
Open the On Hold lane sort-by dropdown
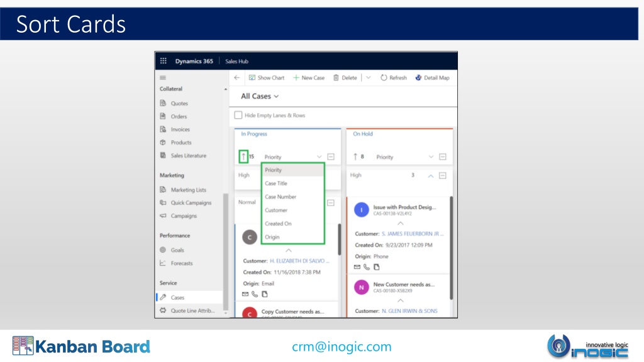[x=404, y=156]
